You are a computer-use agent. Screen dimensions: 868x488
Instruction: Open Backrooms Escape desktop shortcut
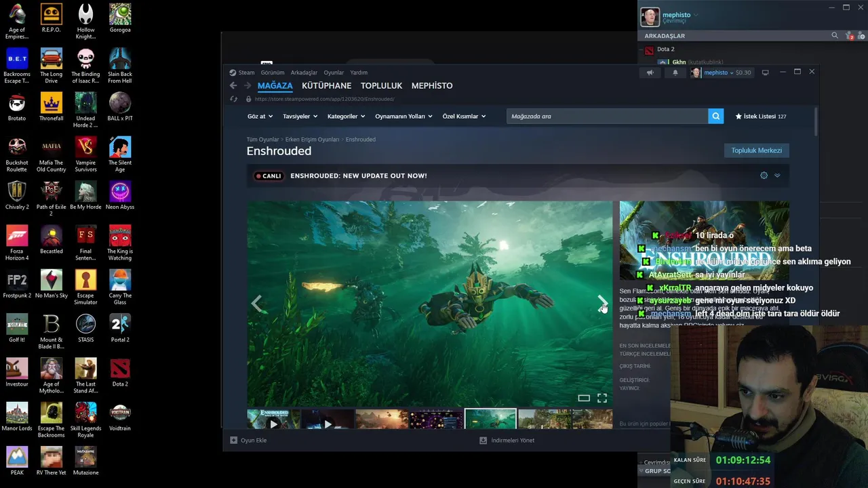click(x=17, y=66)
